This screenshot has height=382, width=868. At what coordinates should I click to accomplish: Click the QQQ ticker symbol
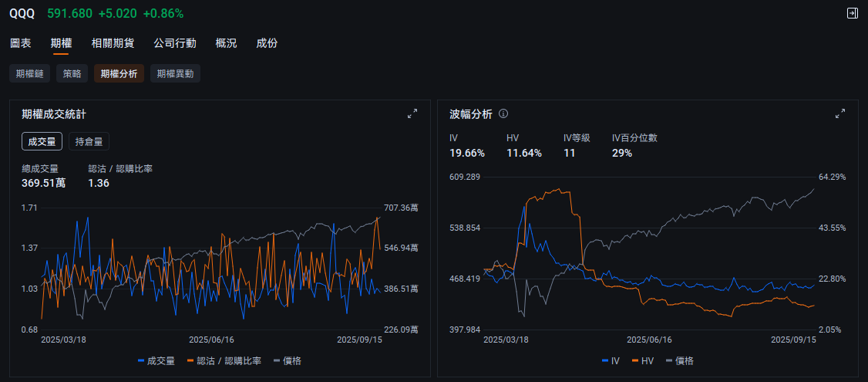(x=22, y=14)
